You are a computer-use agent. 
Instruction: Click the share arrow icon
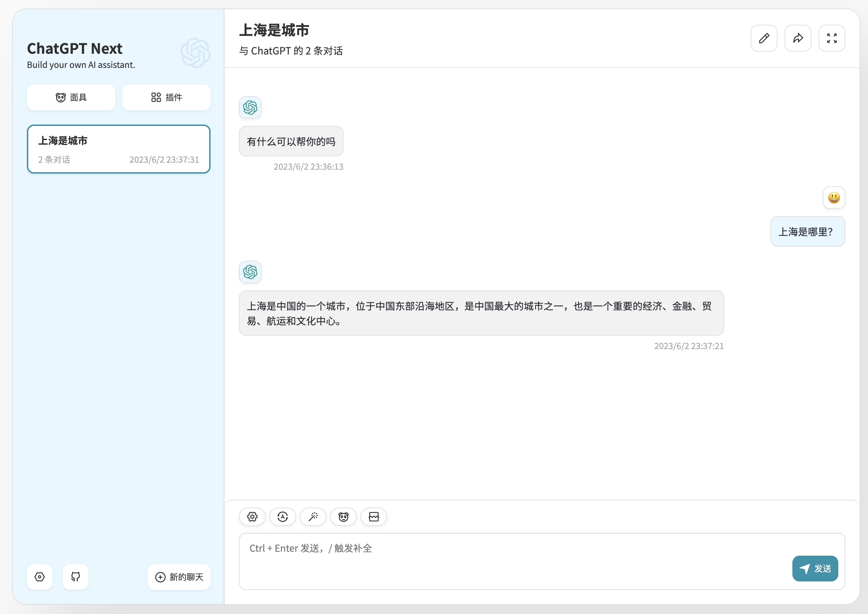click(798, 38)
